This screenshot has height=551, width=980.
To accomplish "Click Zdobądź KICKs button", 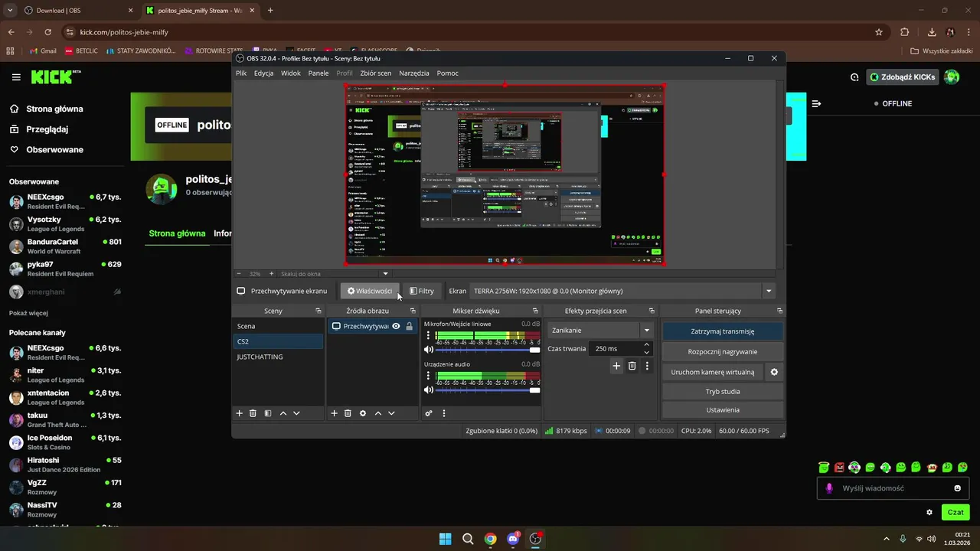I will 903,77.
